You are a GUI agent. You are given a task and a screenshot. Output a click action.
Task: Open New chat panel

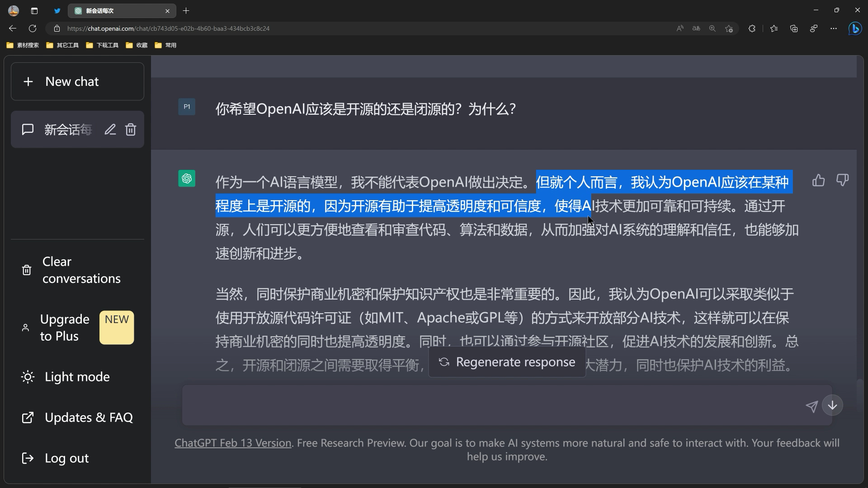77,82
